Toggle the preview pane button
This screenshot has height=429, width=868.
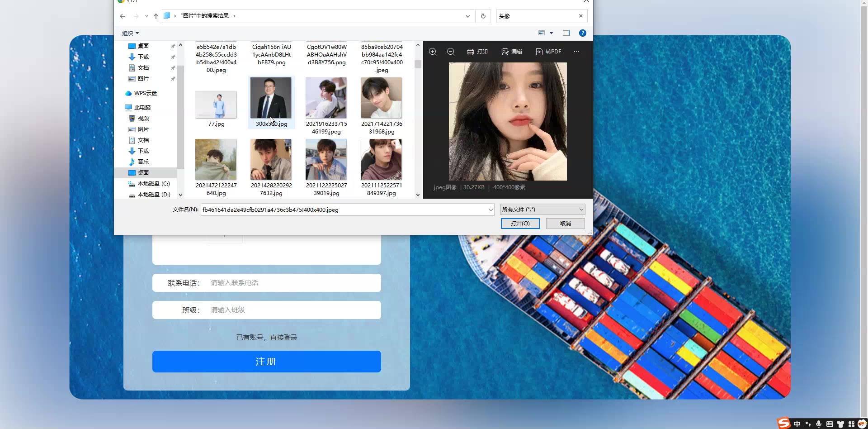(566, 33)
